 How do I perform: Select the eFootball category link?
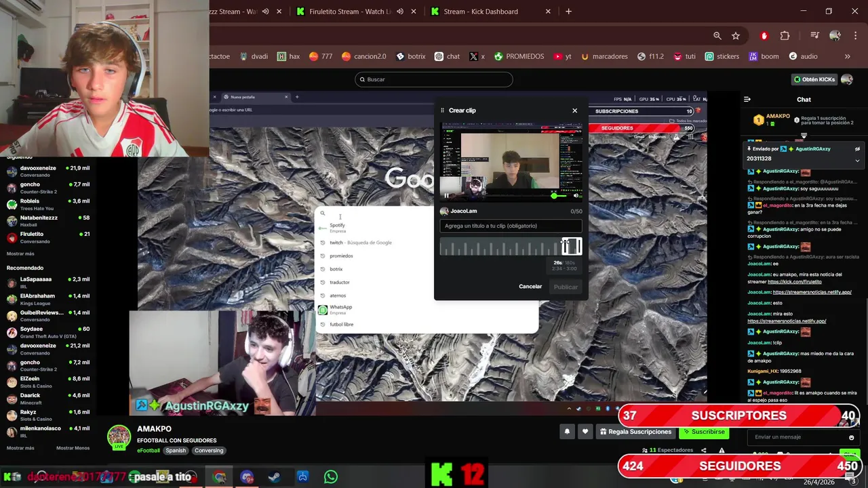[x=149, y=451]
